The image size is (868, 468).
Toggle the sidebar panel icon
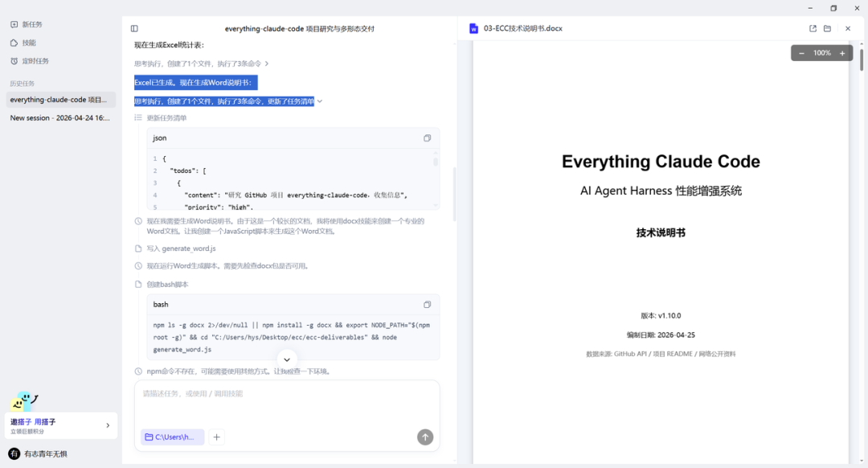pyautogui.click(x=134, y=29)
